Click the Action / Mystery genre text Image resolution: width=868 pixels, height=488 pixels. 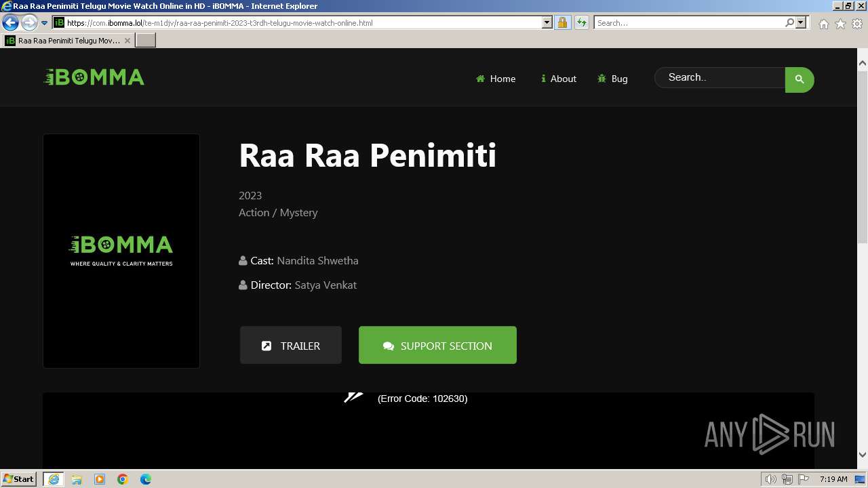coord(278,212)
